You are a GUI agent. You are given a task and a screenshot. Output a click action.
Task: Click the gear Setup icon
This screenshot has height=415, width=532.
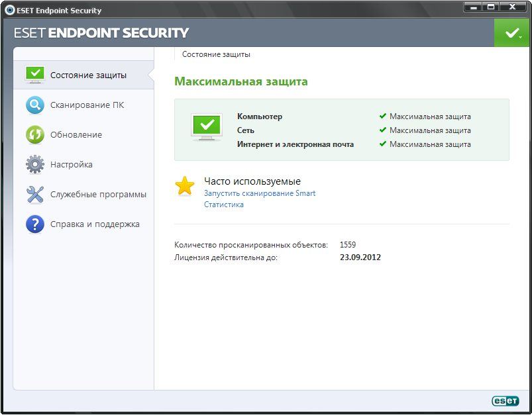tap(35, 164)
